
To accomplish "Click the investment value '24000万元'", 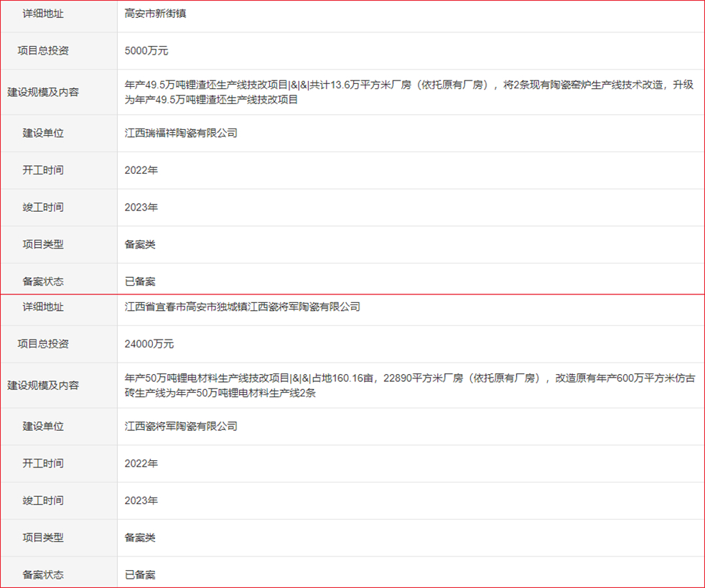I will pos(149,344).
